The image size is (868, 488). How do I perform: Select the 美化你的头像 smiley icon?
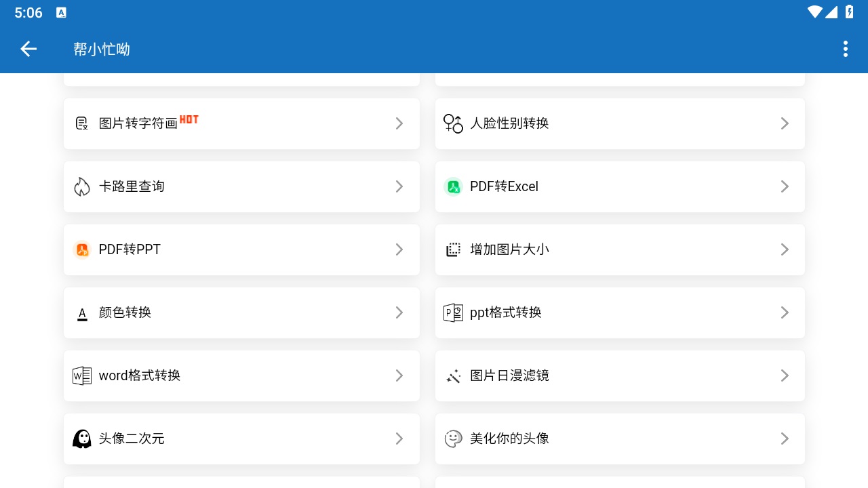coord(453,439)
